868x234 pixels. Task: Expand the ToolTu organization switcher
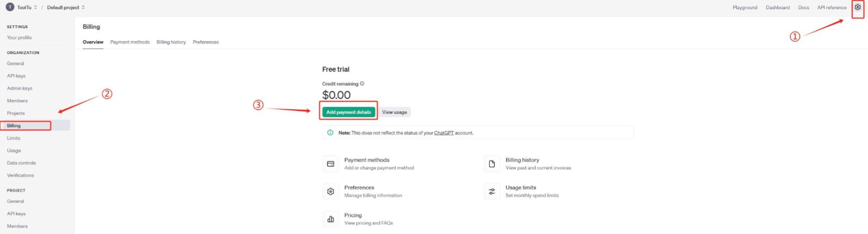(35, 7)
